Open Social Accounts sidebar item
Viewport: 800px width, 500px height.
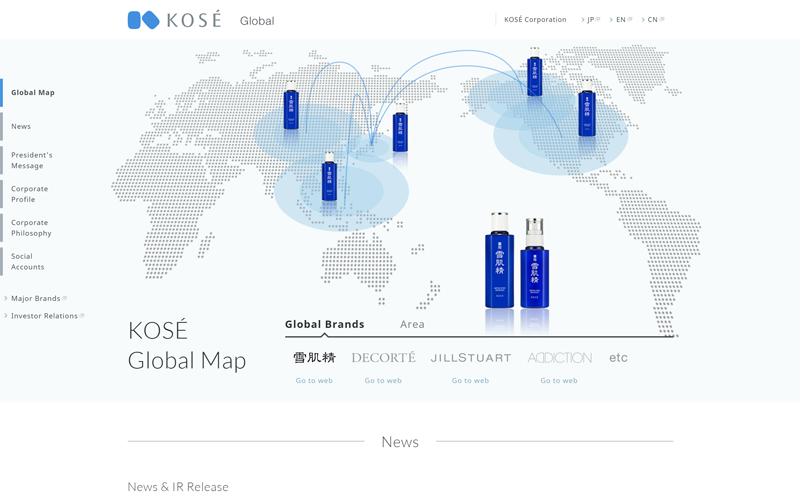(x=28, y=261)
